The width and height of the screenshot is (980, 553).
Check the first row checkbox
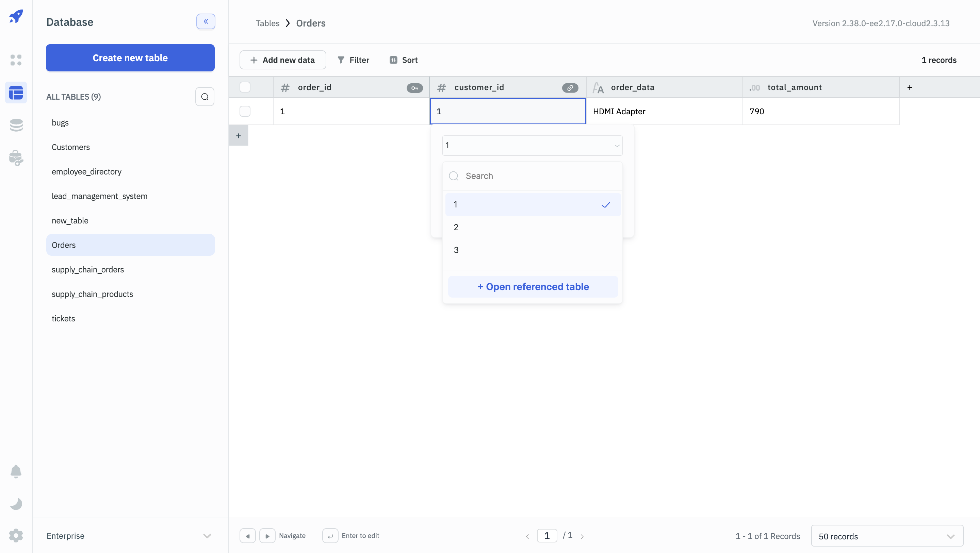pyautogui.click(x=245, y=111)
